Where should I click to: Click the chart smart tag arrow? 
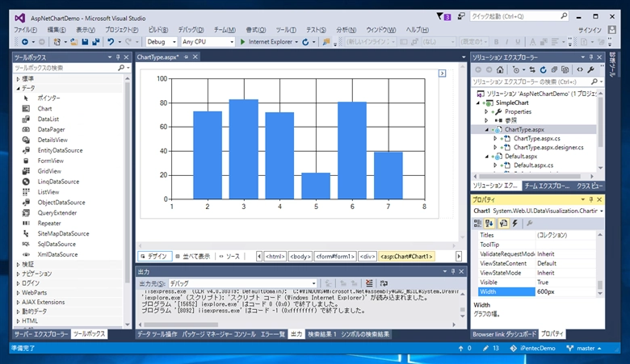click(442, 73)
